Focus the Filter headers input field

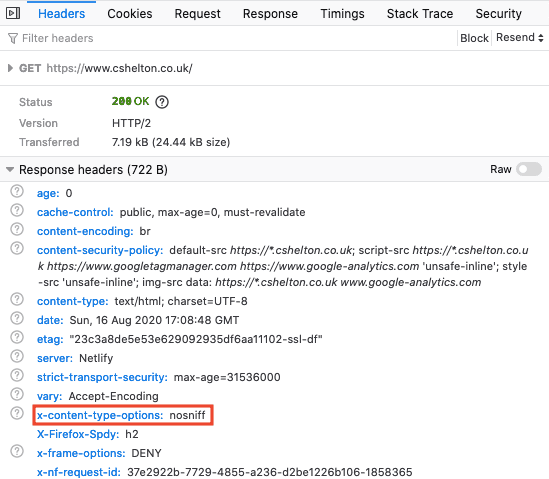(231, 38)
